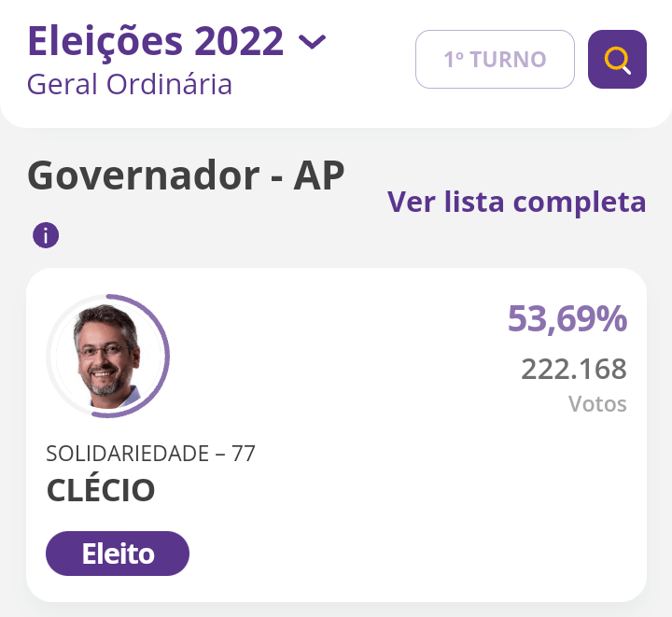
Task: Click the AP state abbreviation
Action: point(318,175)
